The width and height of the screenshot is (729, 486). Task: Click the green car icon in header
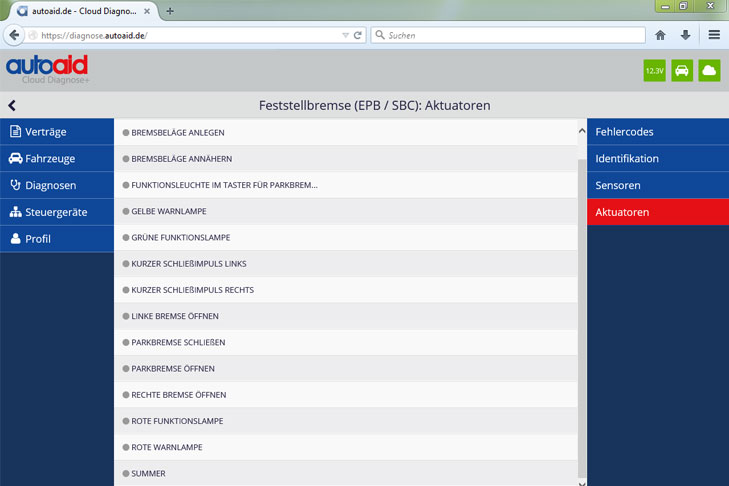click(x=682, y=71)
